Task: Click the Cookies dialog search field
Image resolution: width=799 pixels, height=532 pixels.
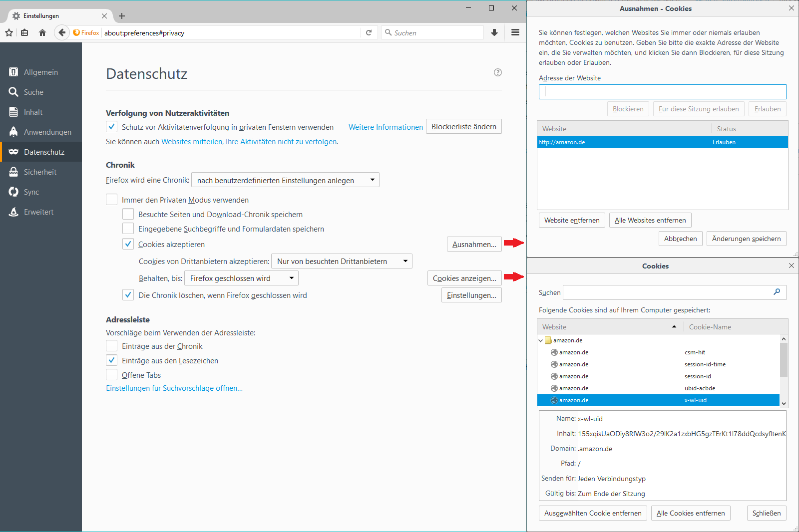Action: (x=674, y=292)
